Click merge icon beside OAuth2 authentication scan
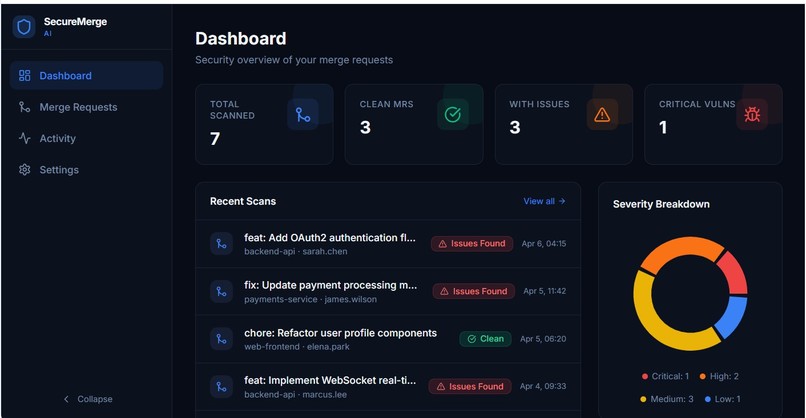The image size is (806, 418). pos(222,244)
